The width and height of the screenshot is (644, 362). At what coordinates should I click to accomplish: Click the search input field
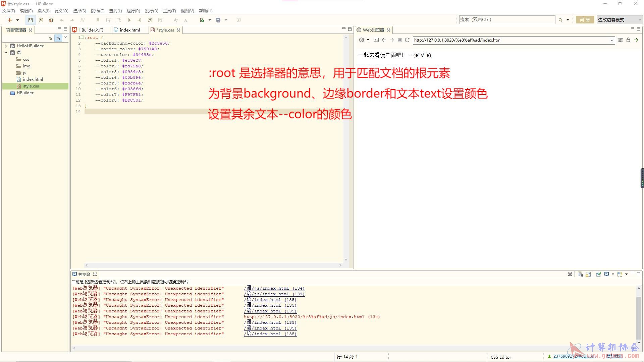(x=507, y=20)
